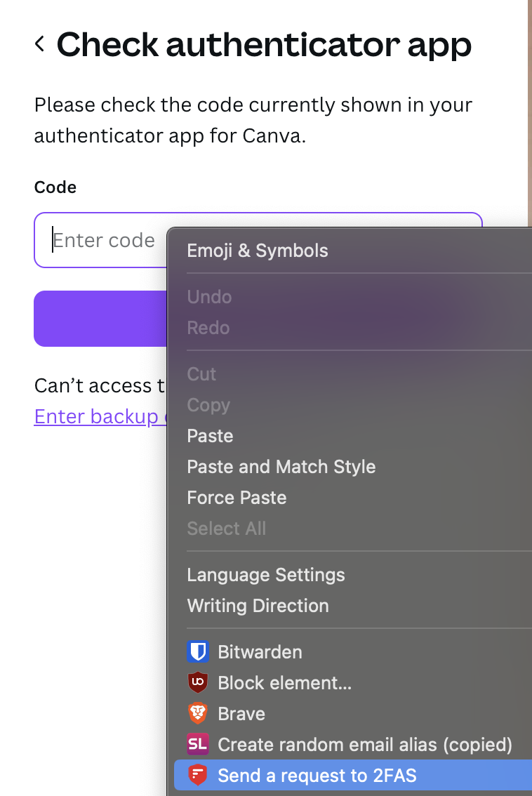Select Cut from the menu
The height and width of the screenshot is (796, 532).
click(x=201, y=374)
